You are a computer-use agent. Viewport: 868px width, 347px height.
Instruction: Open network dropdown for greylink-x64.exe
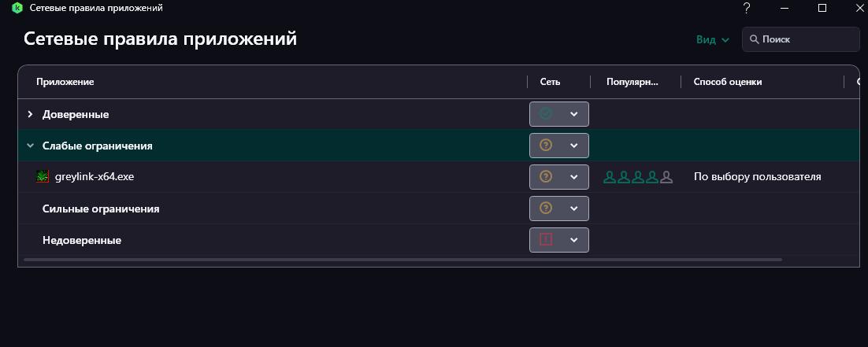(574, 177)
